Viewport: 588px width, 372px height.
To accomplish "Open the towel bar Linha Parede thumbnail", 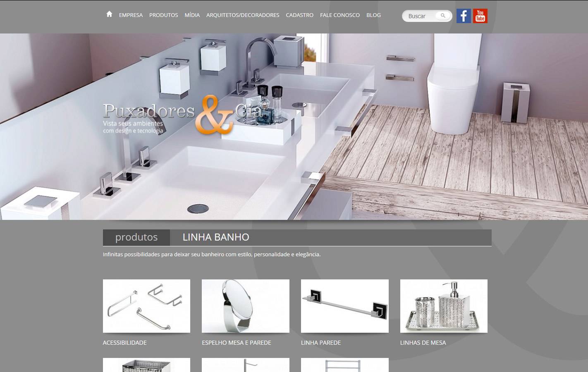I will click(345, 306).
